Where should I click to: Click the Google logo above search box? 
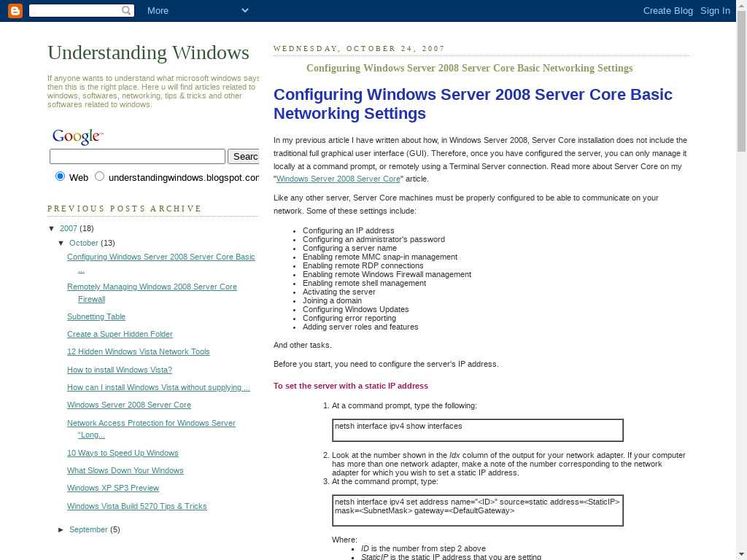pyautogui.click(x=77, y=136)
